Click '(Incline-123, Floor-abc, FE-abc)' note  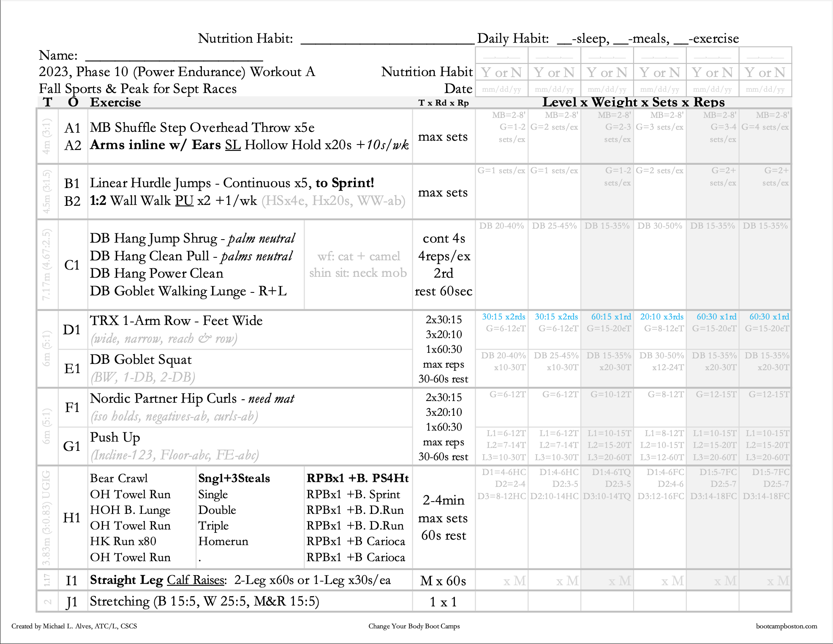tap(174, 455)
